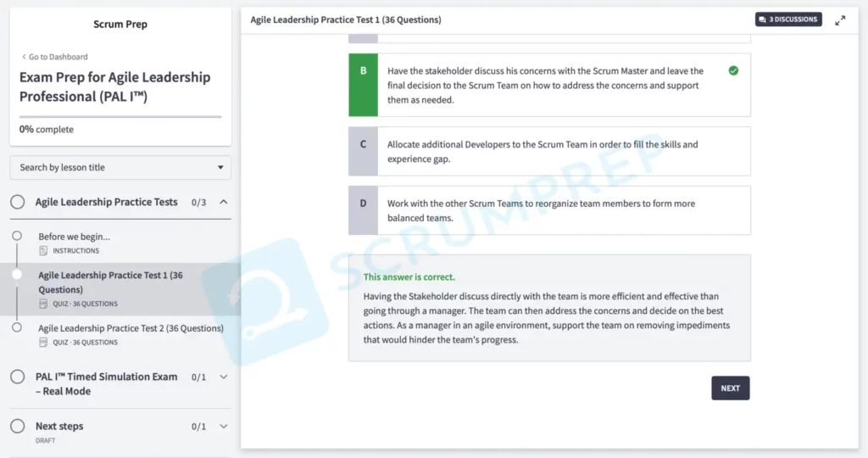Open the Before we begin lesson
The height and width of the screenshot is (458, 868).
[x=74, y=237]
